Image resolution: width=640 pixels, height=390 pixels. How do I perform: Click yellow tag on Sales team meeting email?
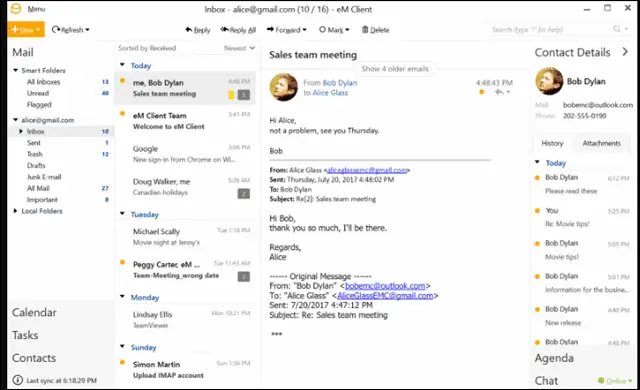pyautogui.click(x=231, y=95)
